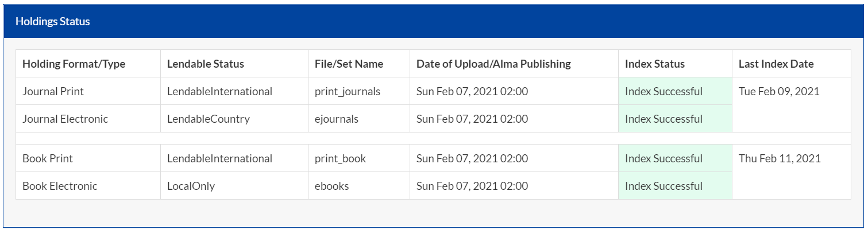Select the Journal Print row cell
Image resolution: width=868 pixels, height=230 pixels.
tap(53, 91)
